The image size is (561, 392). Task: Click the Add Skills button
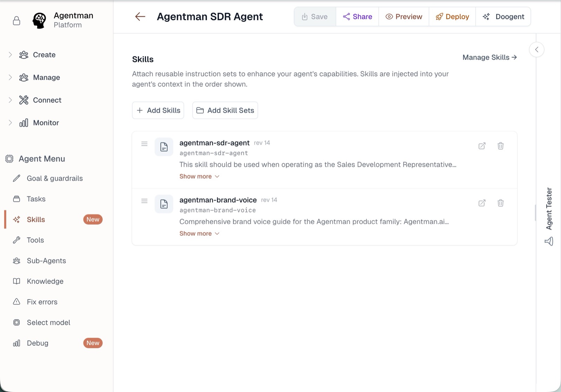tap(158, 110)
